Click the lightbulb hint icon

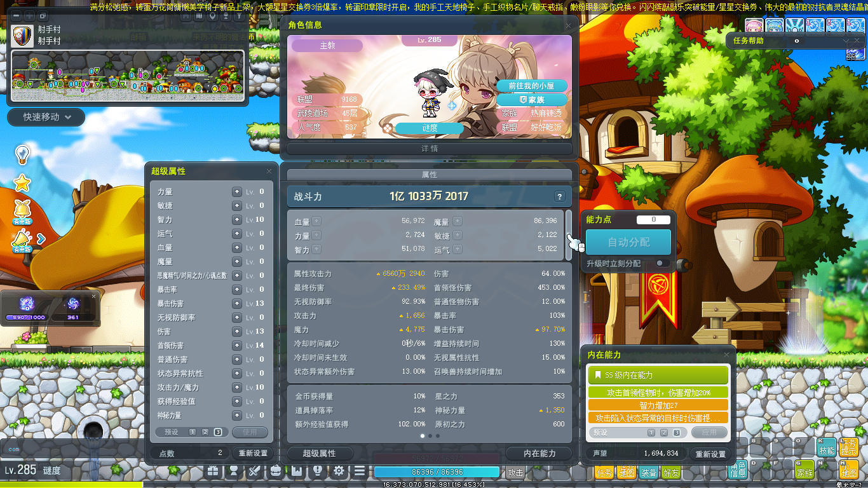22,154
